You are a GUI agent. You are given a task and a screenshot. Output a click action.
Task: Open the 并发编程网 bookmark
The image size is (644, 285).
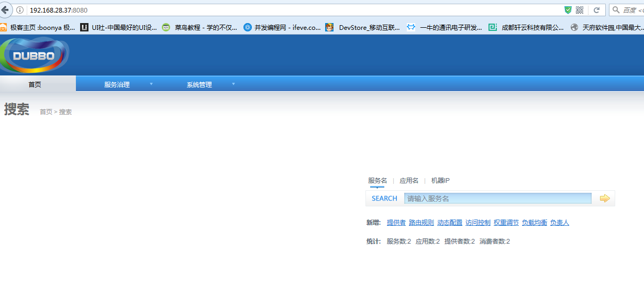tap(282, 27)
